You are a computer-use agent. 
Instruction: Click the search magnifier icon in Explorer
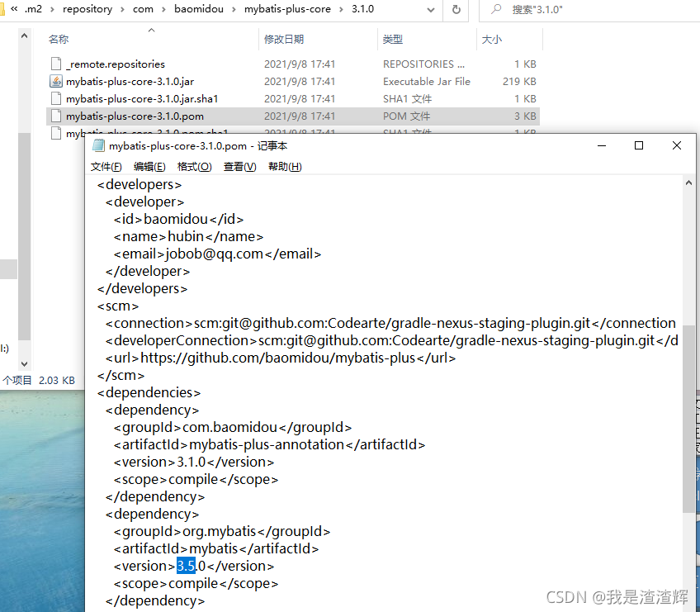point(495,9)
